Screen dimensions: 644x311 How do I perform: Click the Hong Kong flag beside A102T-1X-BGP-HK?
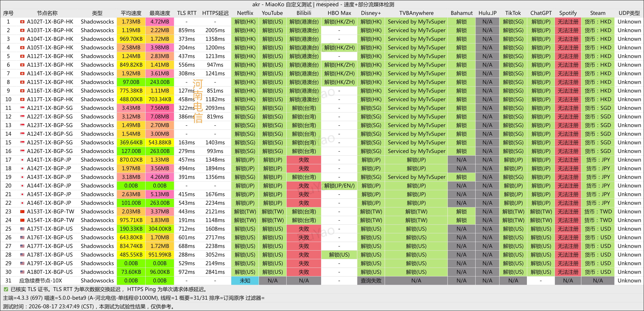pyautogui.click(x=22, y=22)
